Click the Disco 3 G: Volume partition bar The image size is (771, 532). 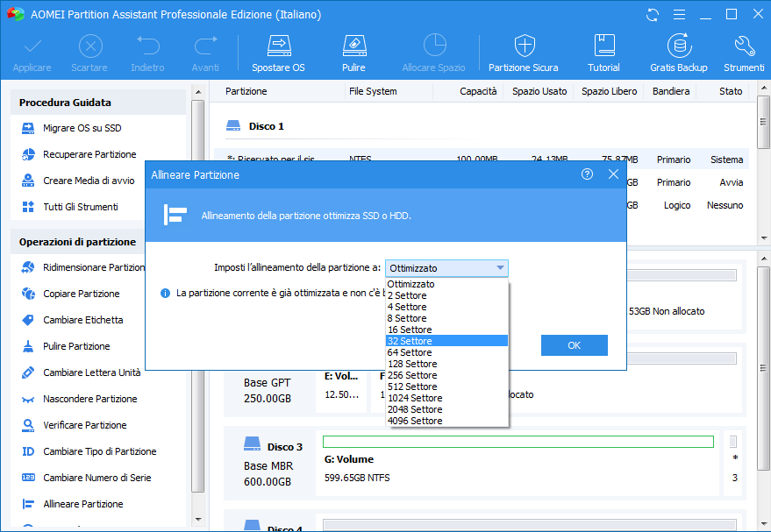(518, 442)
